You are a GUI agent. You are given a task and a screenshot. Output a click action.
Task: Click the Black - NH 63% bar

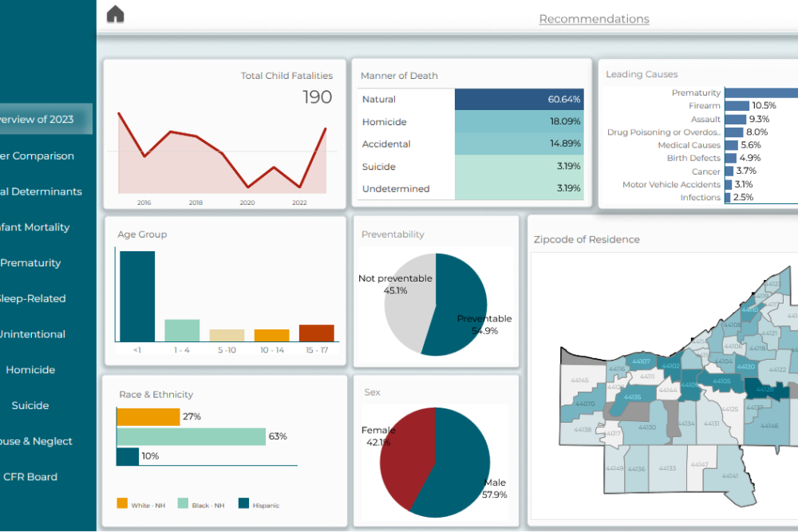(x=191, y=436)
